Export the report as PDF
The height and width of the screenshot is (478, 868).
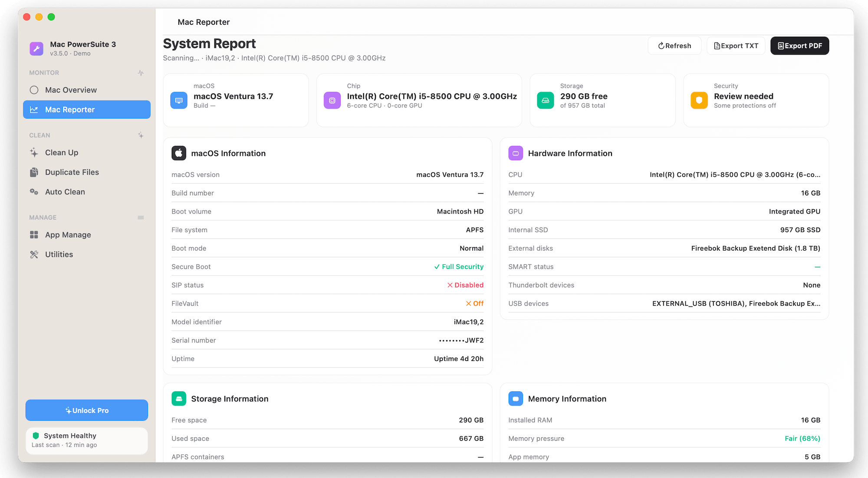[799, 46]
